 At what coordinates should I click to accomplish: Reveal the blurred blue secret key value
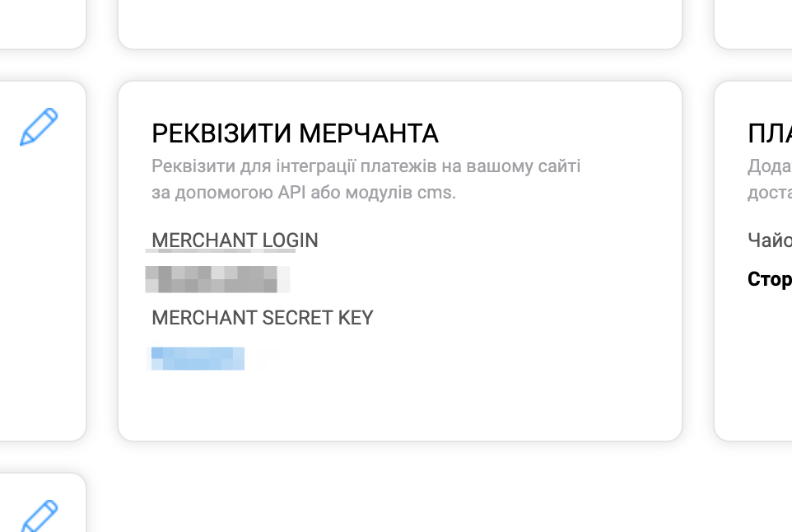(x=198, y=358)
